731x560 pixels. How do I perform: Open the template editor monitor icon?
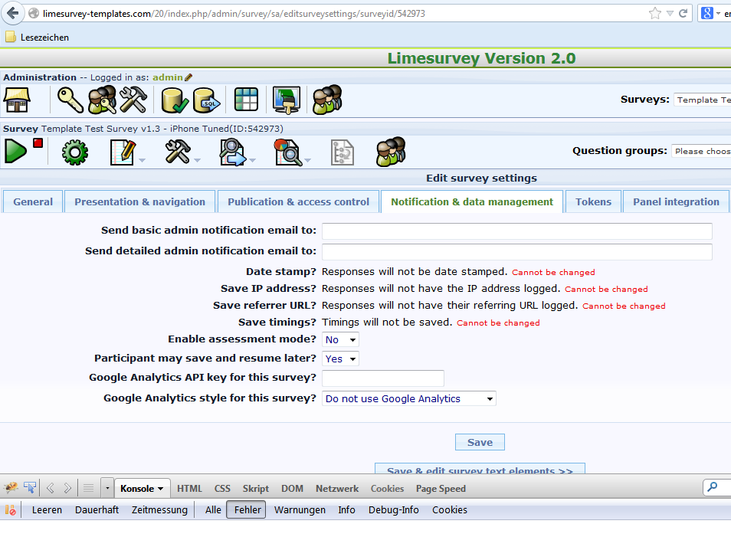[x=287, y=100]
